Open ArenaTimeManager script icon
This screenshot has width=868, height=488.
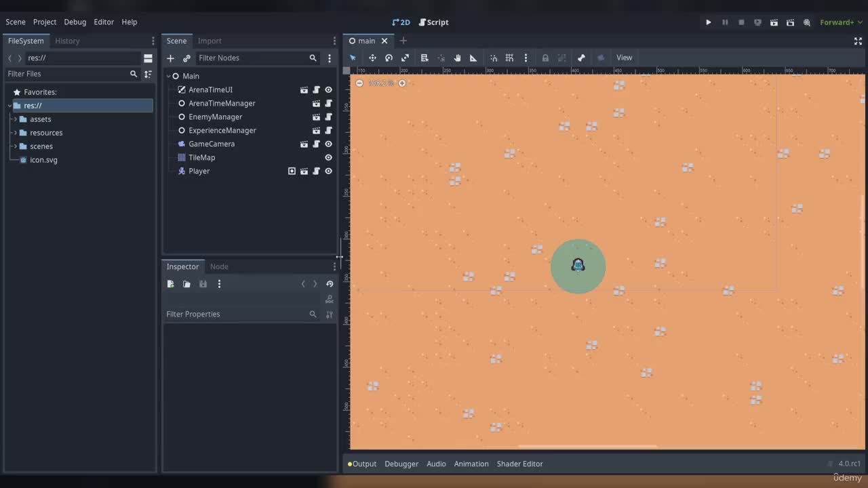[328, 103]
